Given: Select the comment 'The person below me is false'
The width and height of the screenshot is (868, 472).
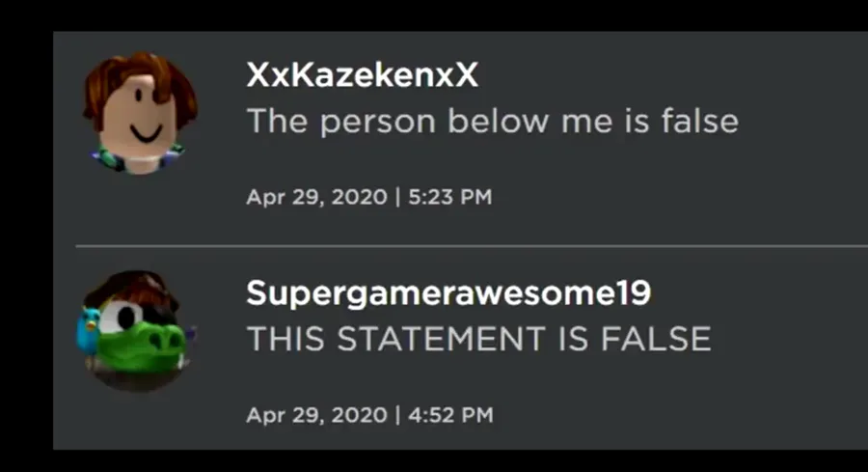Looking at the screenshot, I should click(x=492, y=121).
